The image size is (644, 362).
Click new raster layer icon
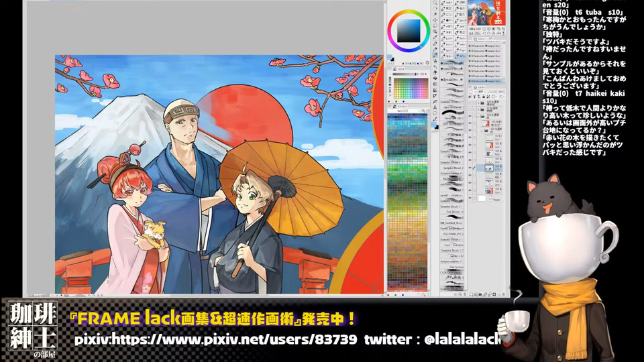(x=471, y=294)
